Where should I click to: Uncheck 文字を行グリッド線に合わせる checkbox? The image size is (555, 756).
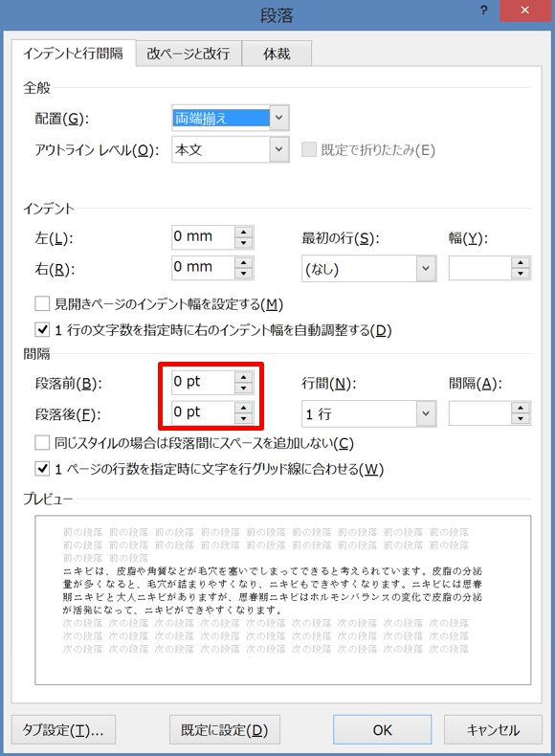(42, 469)
